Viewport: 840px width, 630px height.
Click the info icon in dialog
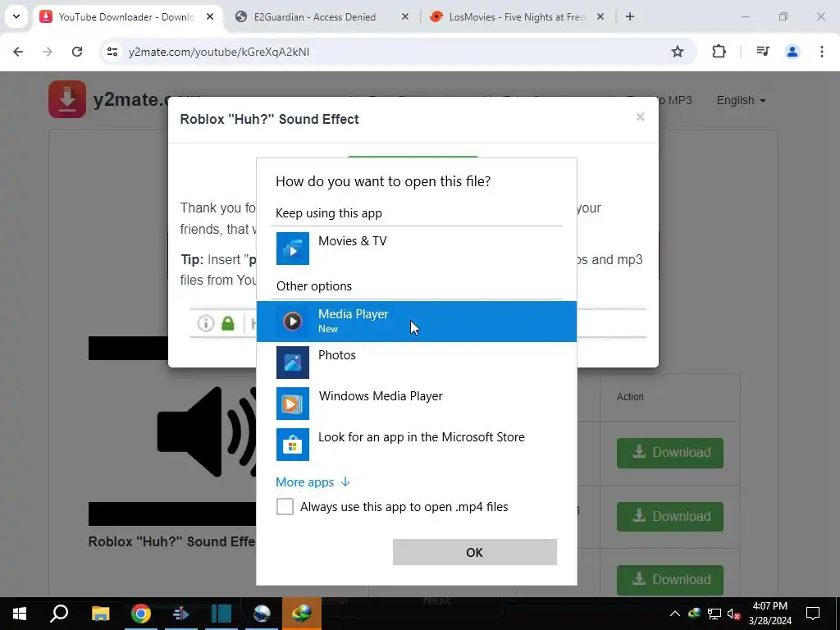point(206,323)
